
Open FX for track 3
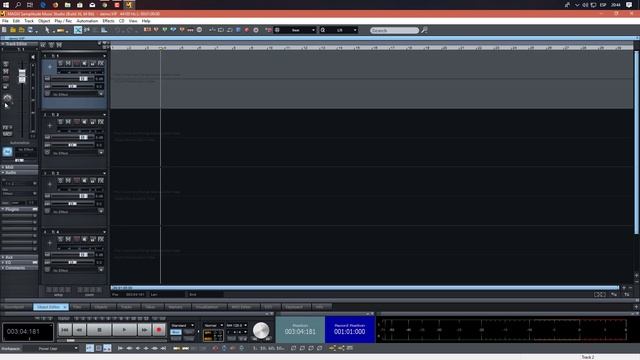(101, 180)
